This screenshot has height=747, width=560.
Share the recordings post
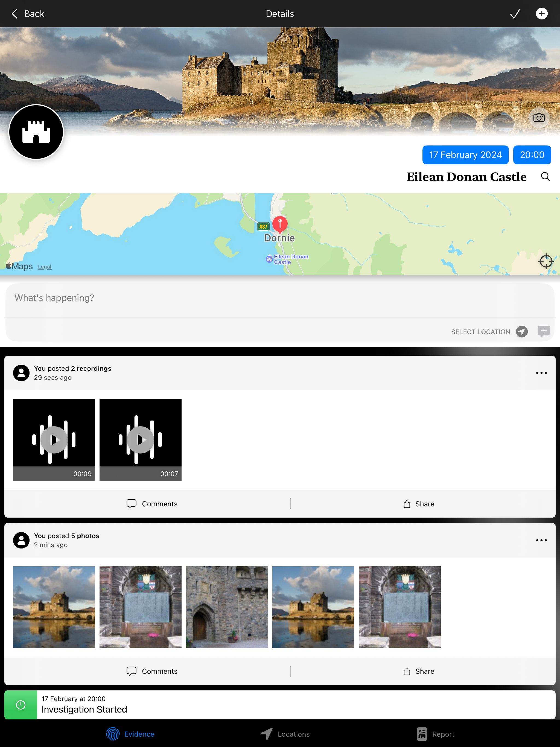(x=419, y=504)
